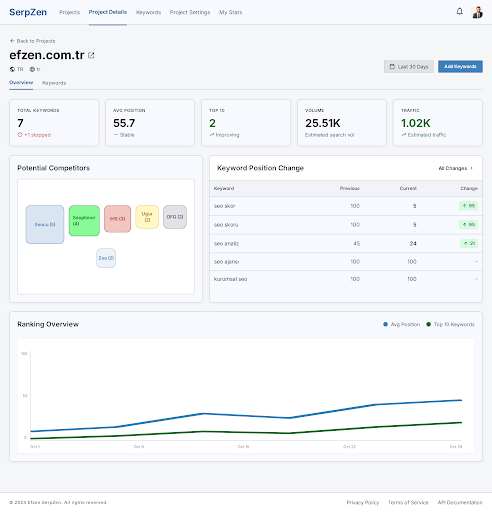Select the yellow Ugur competitor box
Screen dimensions: 492x512
click(147, 217)
